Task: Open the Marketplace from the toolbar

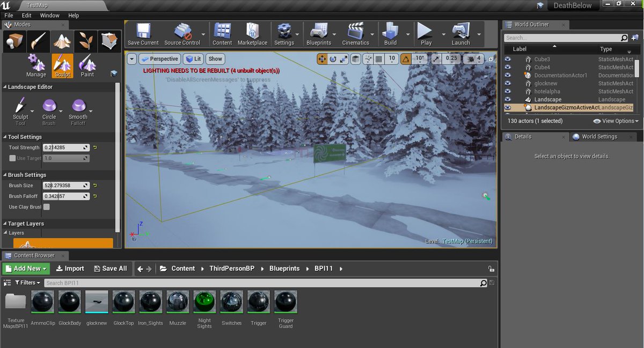Action: 252,34
